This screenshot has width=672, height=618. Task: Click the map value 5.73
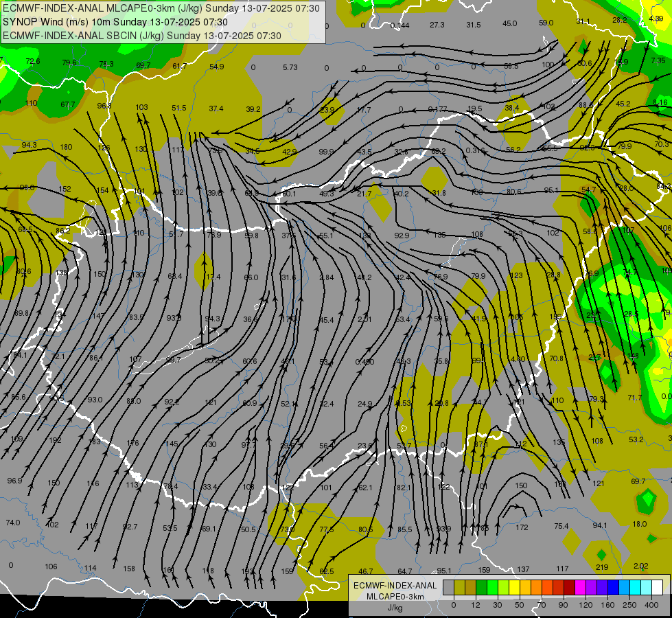[290, 67]
